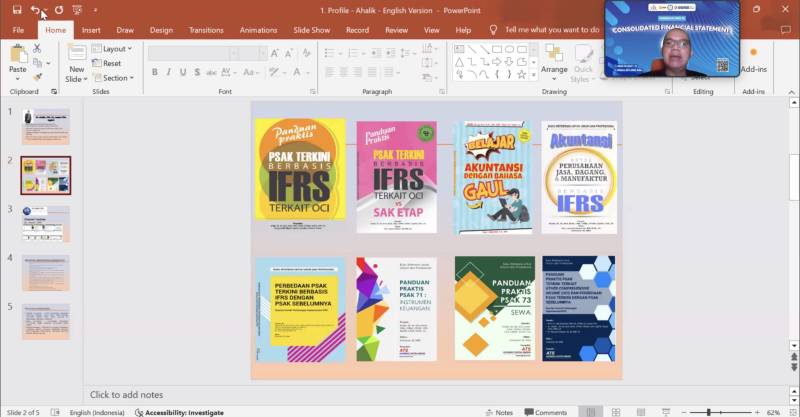Click the Save icon in quick access toolbar
This screenshot has height=417, width=800.
pos(17,10)
